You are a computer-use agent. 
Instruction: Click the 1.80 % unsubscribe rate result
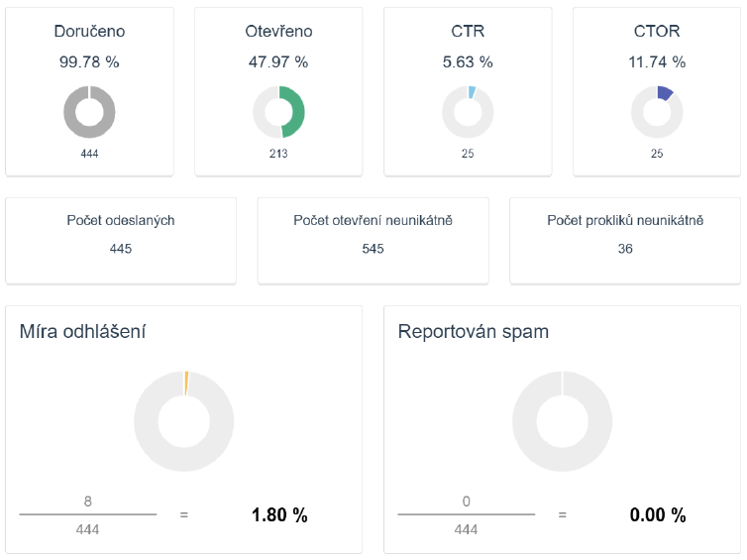279,515
